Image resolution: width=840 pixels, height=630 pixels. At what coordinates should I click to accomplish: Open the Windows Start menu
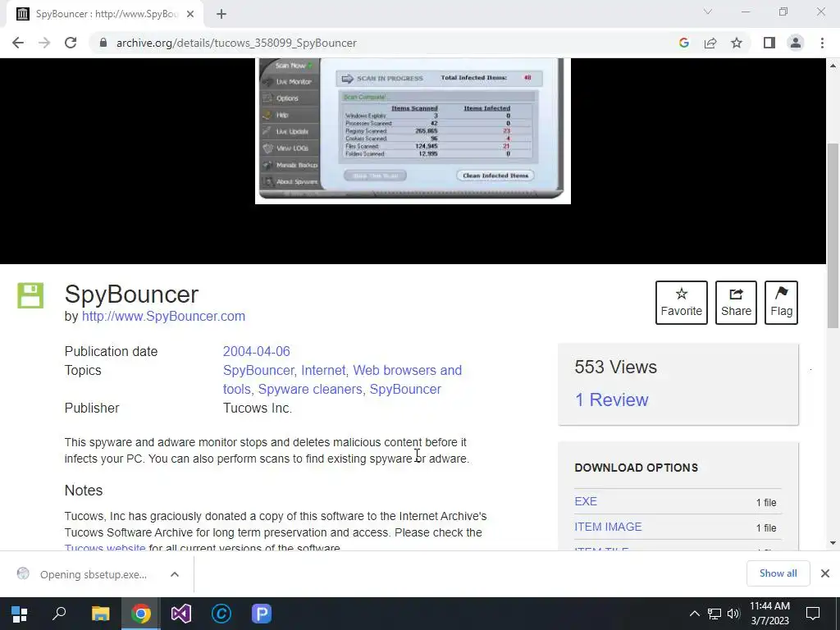(20, 614)
